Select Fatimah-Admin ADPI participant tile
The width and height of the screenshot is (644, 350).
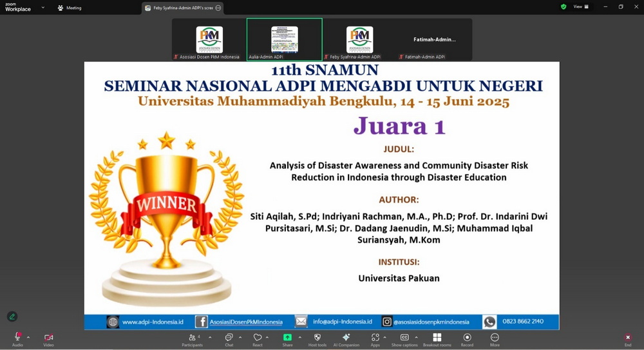tap(435, 40)
